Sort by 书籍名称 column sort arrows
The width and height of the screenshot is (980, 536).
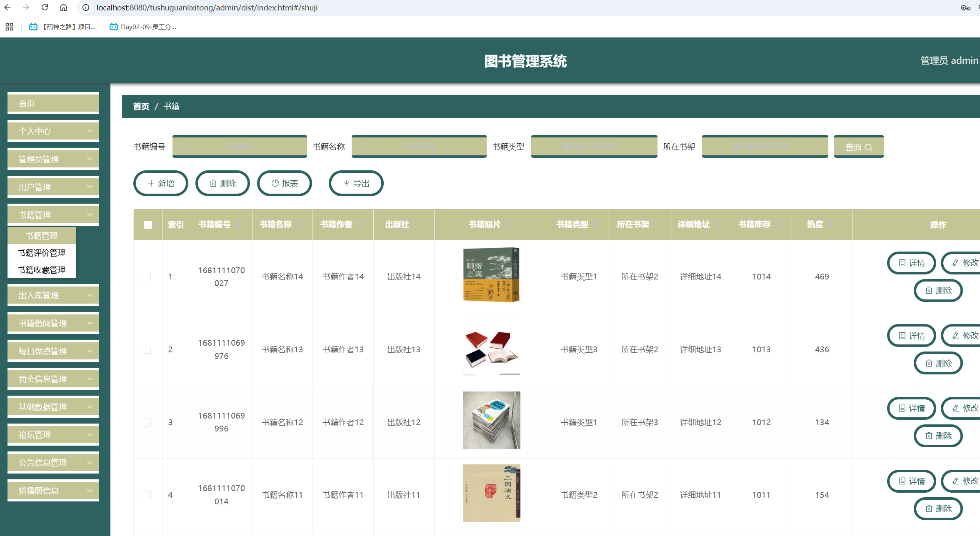(298, 224)
